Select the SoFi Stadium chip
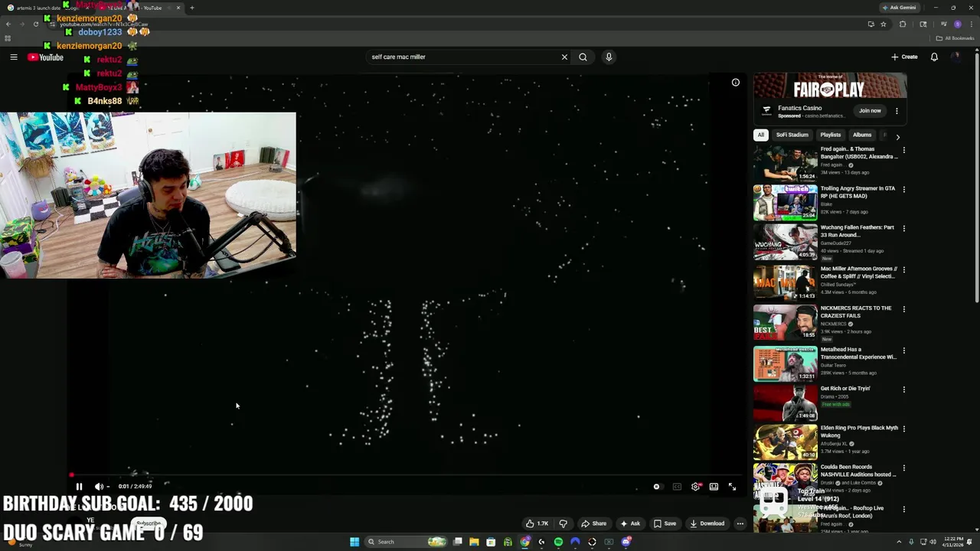This screenshot has height=551, width=980. pyautogui.click(x=792, y=135)
